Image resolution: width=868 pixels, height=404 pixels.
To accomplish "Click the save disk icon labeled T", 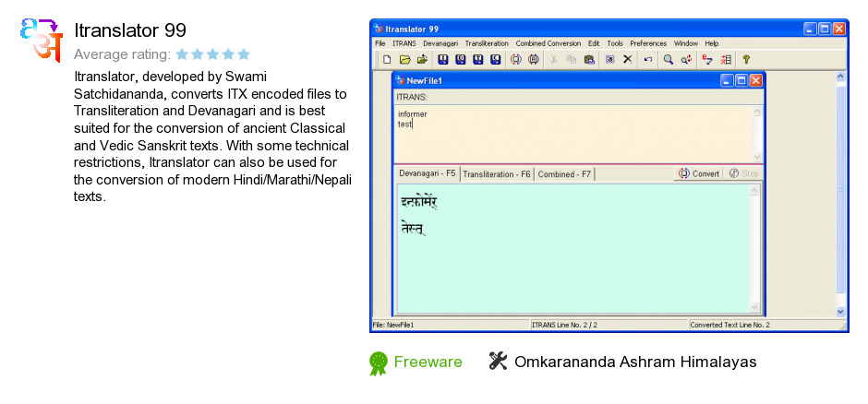I will [x=477, y=59].
